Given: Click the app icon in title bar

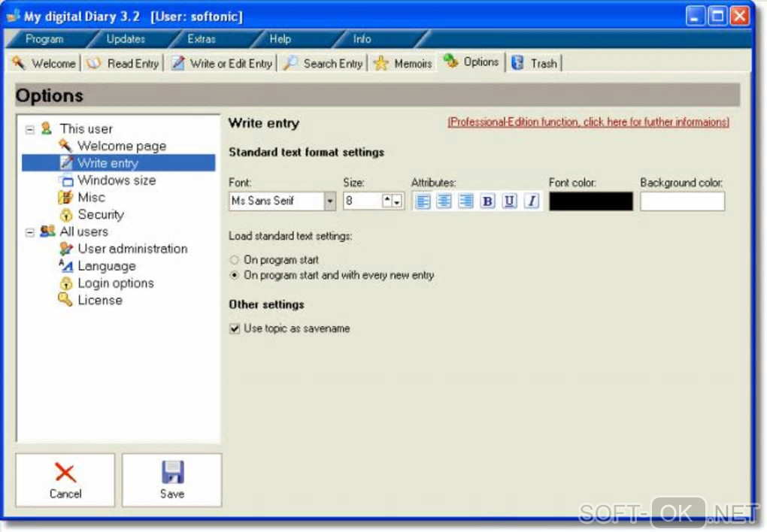Looking at the screenshot, I should (x=14, y=16).
